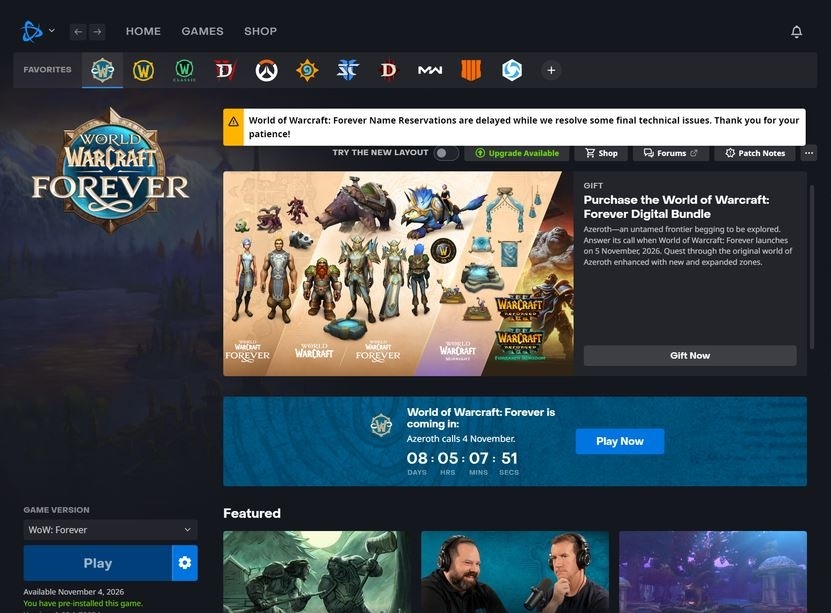831x613 pixels.
Task: Select the Modern Warfare MW icon
Action: click(x=430, y=70)
